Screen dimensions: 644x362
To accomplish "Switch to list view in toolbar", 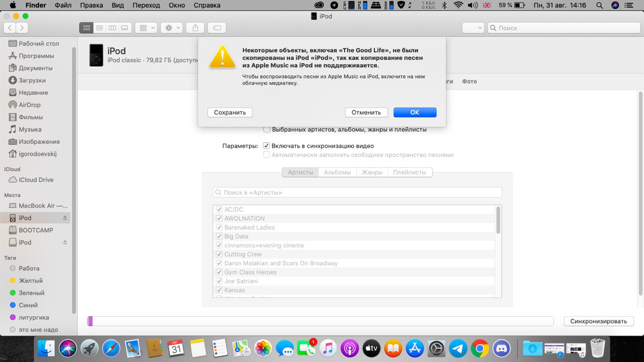I will pos(99,28).
